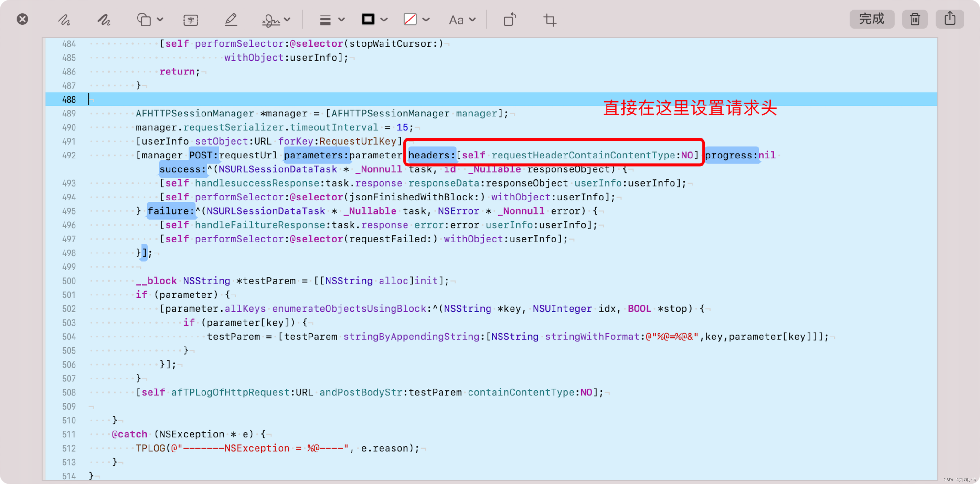Image resolution: width=980 pixels, height=484 pixels.
Task: Open the fill color dropdown arrow
Action: pos(426,19)
